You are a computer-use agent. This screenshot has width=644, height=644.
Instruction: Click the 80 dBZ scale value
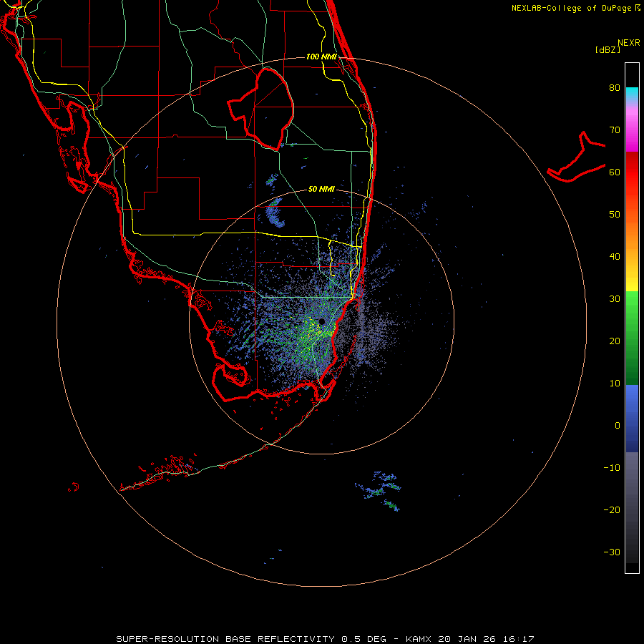(615, 88)
